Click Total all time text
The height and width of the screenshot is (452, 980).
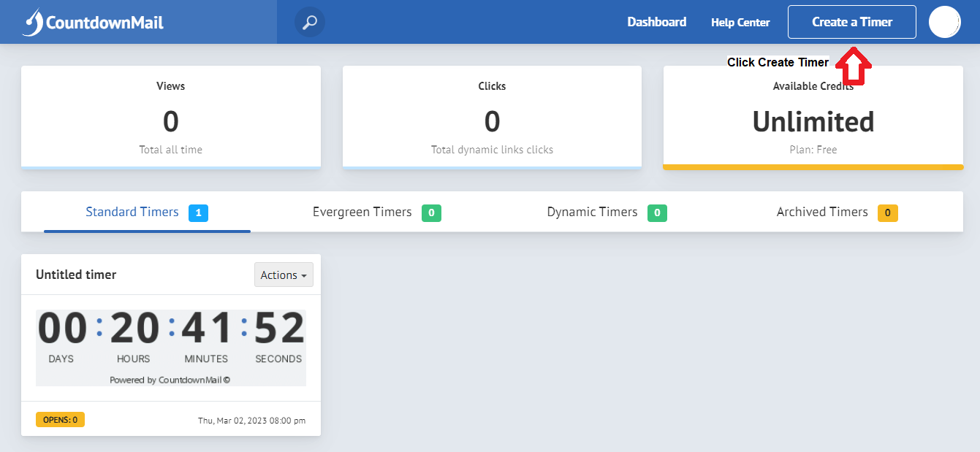coord(171,150)
